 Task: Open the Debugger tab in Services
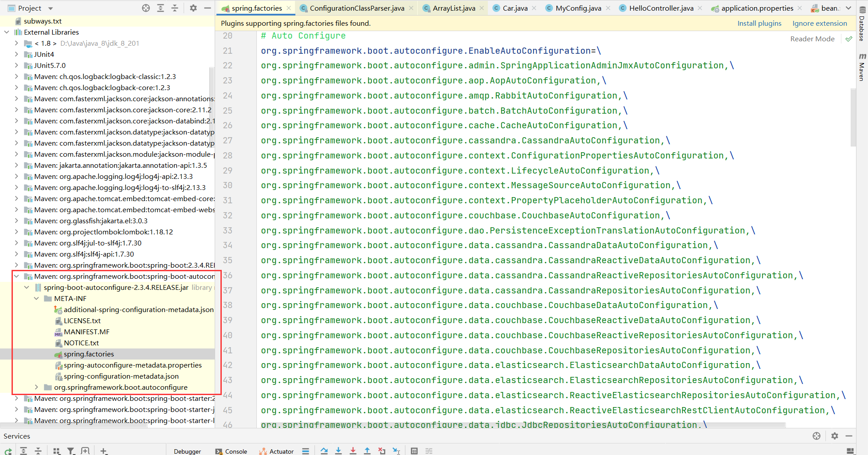point(187,451)
